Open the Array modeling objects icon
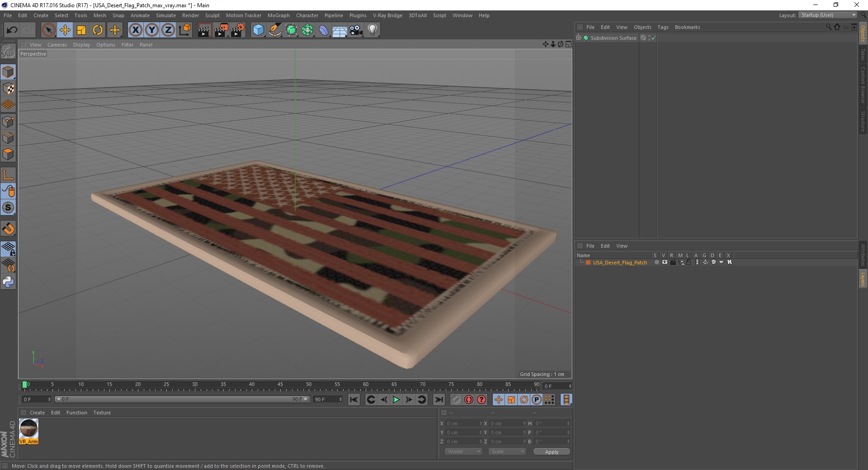 point(307,30)
